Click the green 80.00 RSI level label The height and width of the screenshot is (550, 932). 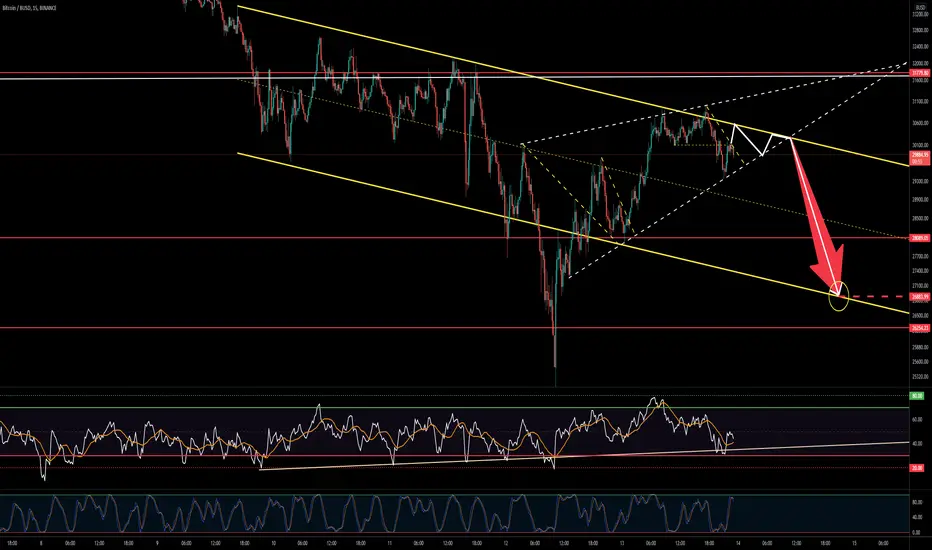pyautogui.click(x=917, y=395)
